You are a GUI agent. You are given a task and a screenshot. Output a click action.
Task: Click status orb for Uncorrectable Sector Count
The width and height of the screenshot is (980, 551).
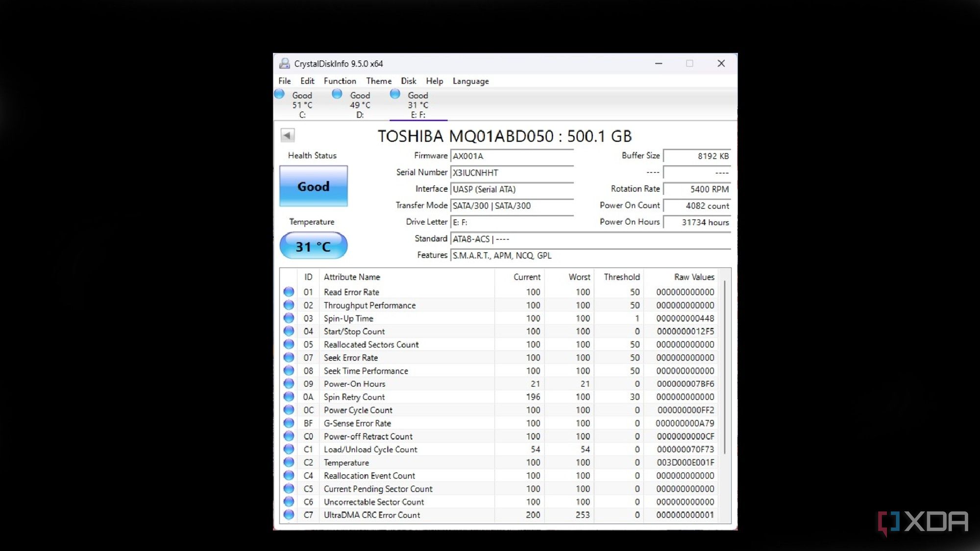[289, 502]
